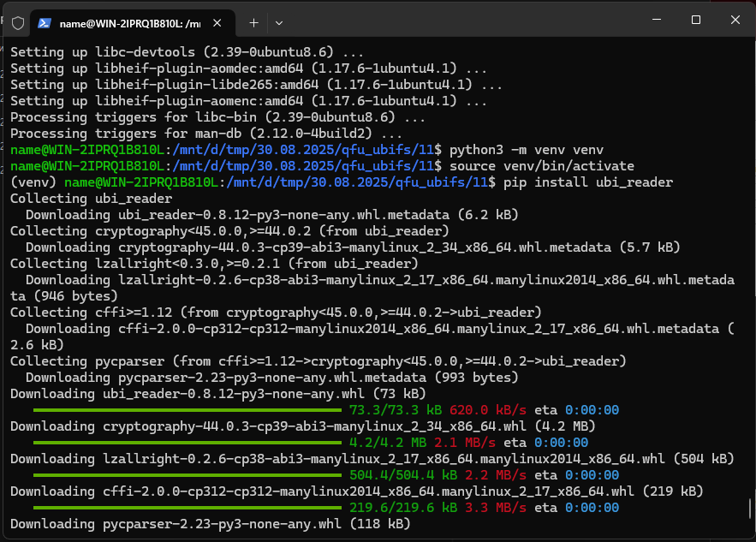756x542 pixels.
Task: Click the '(venv)' prompt prefix
Action: point(33,182)
